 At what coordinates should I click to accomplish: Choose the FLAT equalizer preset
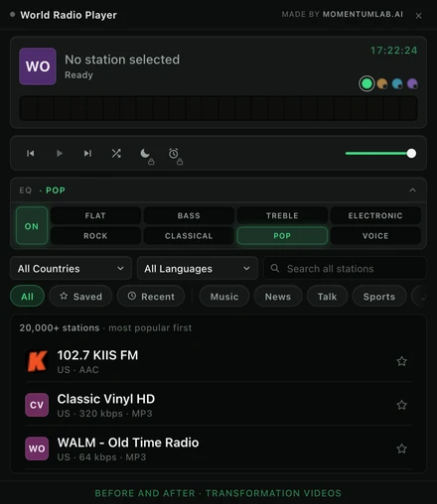coord(95,215)
